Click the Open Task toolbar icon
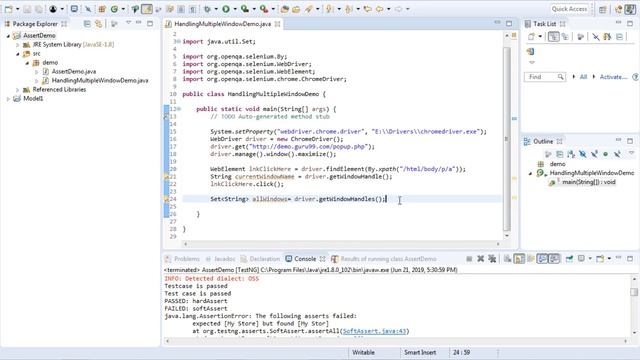Viewport: 640px width, 360px height. [x=296, y=9]
